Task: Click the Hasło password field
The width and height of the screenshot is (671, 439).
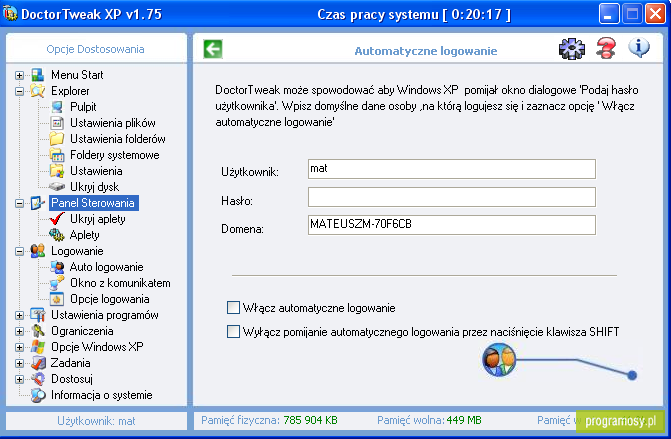Action: (451, 197)
